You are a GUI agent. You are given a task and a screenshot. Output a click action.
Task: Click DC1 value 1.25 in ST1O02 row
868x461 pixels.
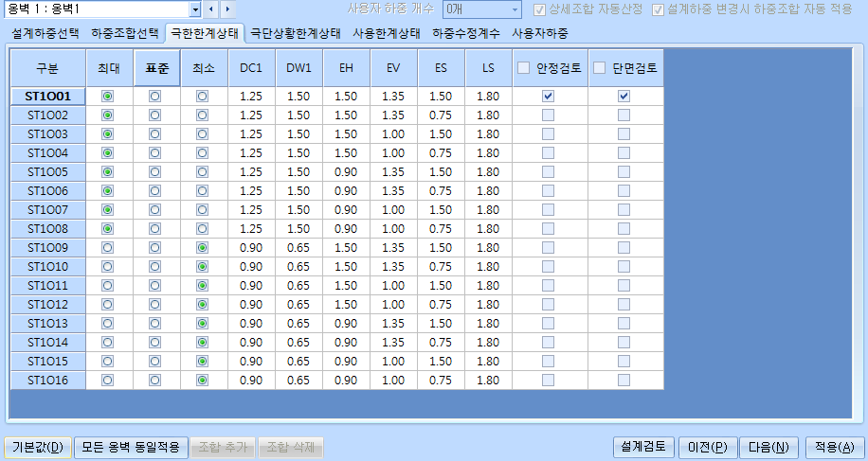[251, 115]
